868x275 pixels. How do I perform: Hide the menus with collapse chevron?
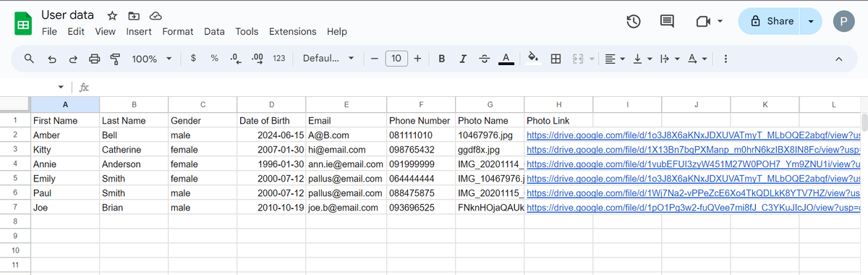[838, 59]
